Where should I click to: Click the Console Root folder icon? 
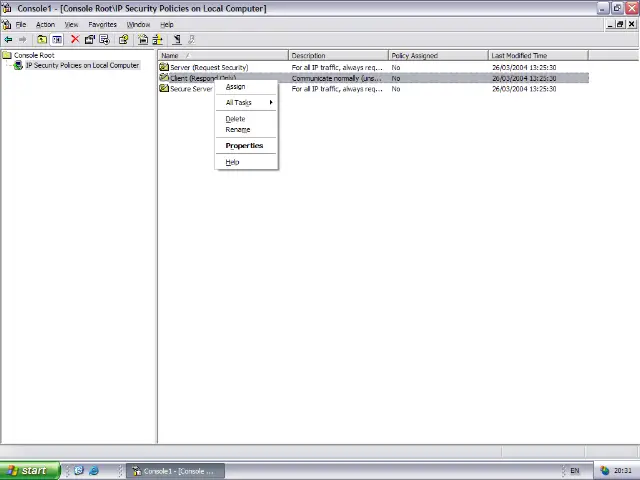pos(7,55)
